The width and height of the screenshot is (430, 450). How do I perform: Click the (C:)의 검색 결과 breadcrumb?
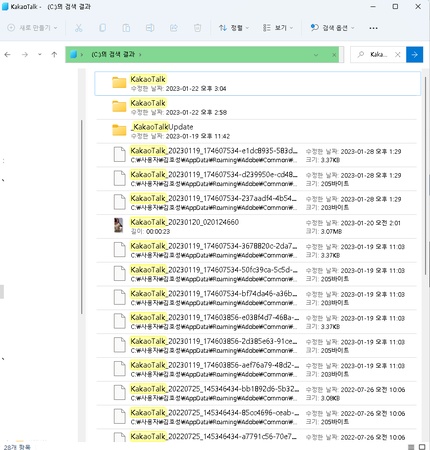[x=113, y=54]
